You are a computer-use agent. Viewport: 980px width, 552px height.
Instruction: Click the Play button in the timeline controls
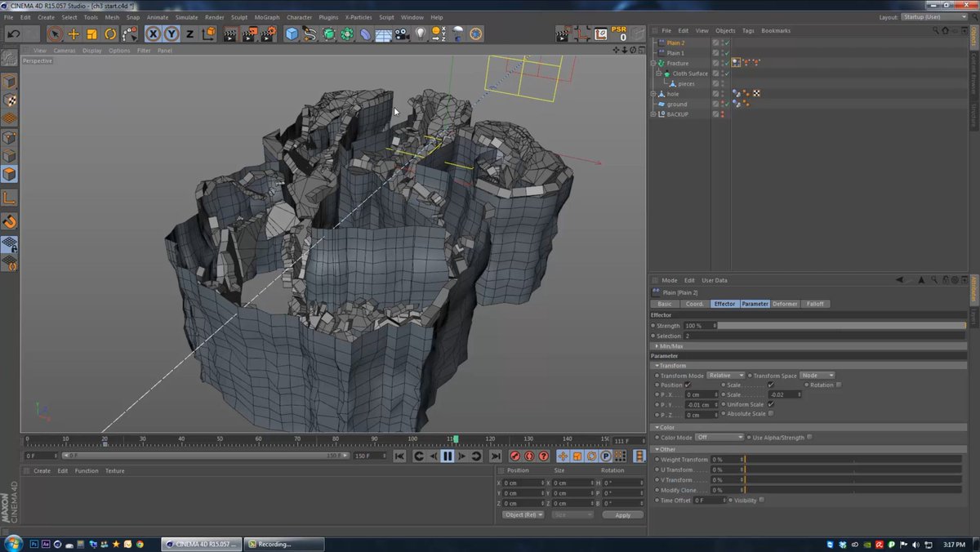tap(448, 456)
